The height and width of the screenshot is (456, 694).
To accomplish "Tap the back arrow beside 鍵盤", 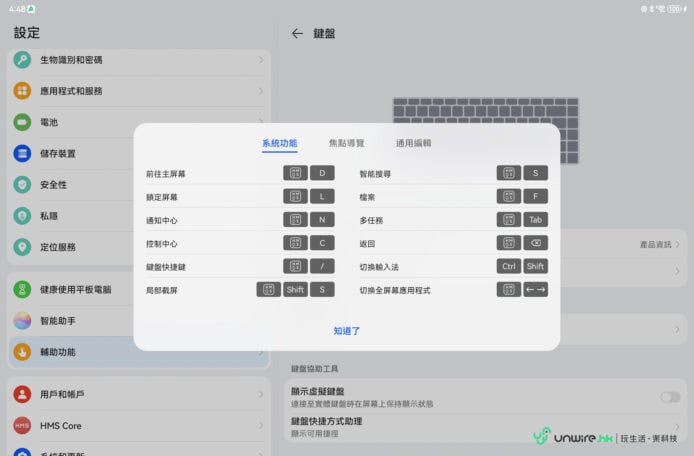I will [297, 33].
